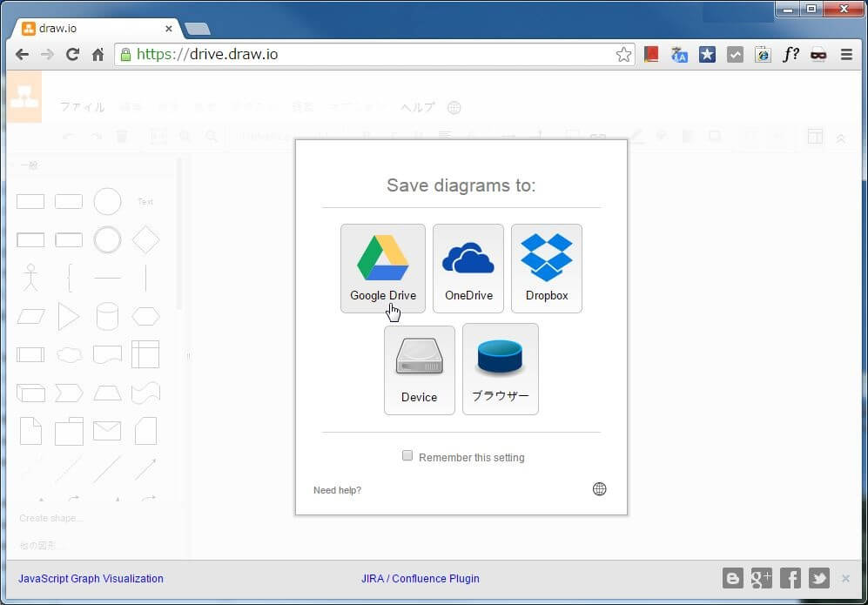Pick Dropbox storage option

tap(546, 267)
